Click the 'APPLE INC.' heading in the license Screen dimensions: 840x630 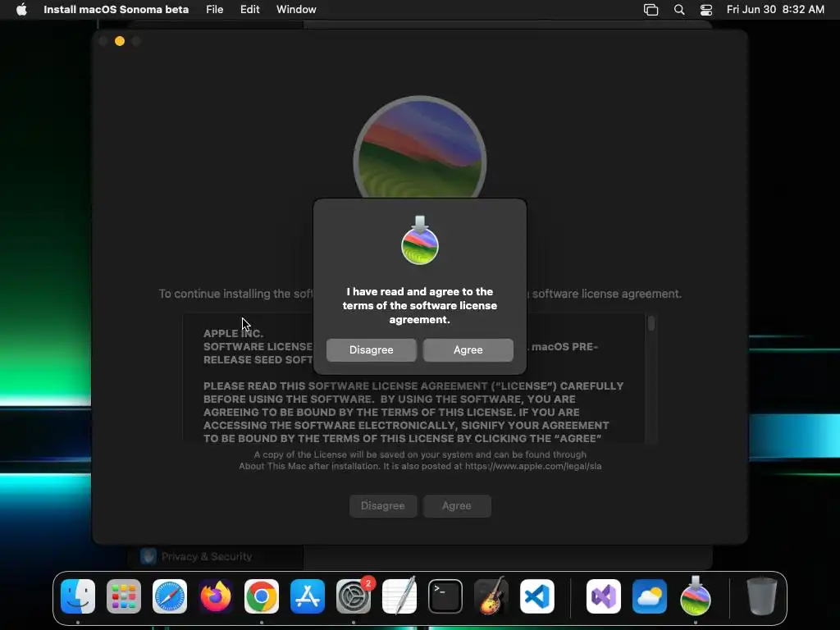pyautogui.click(x=233, y=333)
